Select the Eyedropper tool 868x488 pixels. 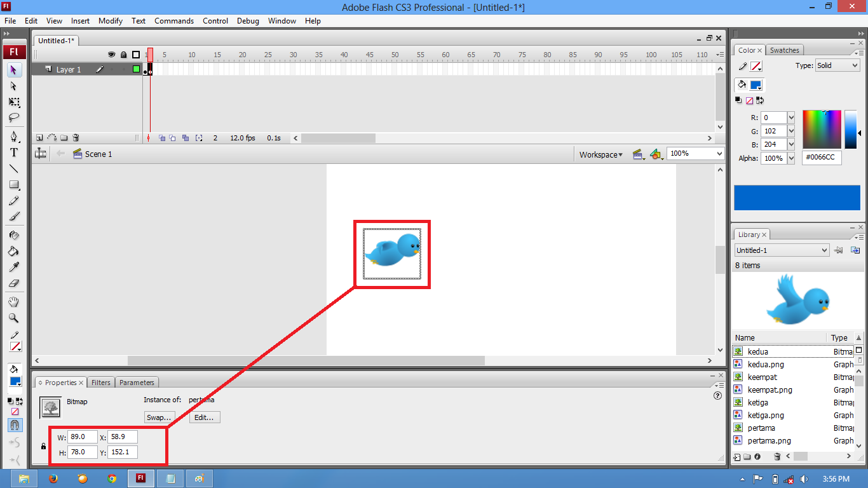click(14, 267)
